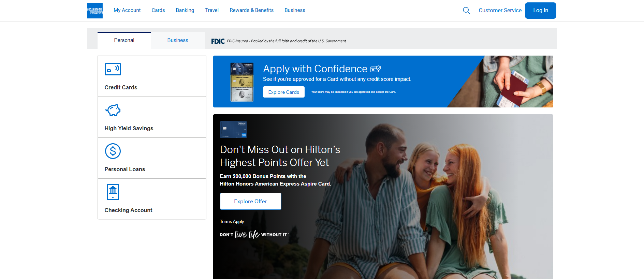
Task: Click the passport photo in blue banner
Action: point(501,82)
